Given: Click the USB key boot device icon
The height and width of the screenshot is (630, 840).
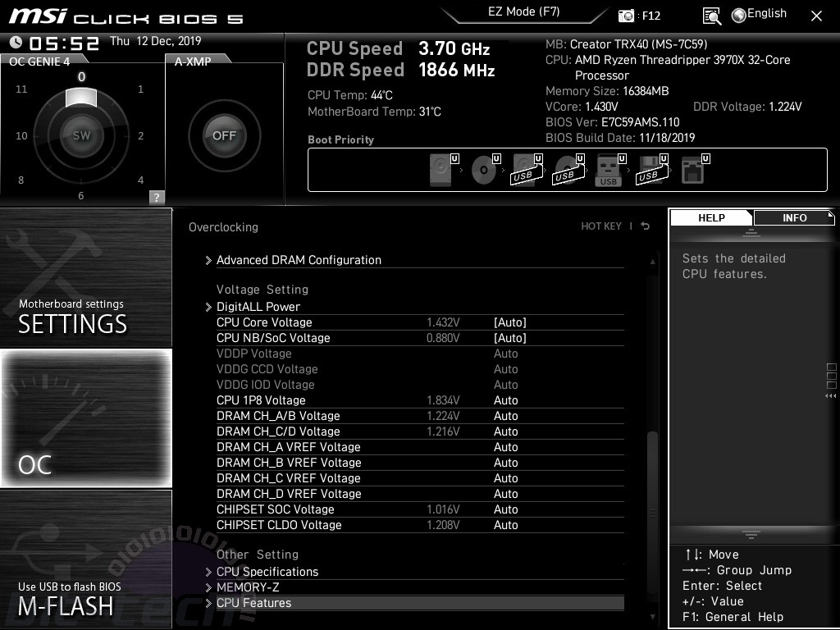Looking at the screenshot, I should (609, 169).
